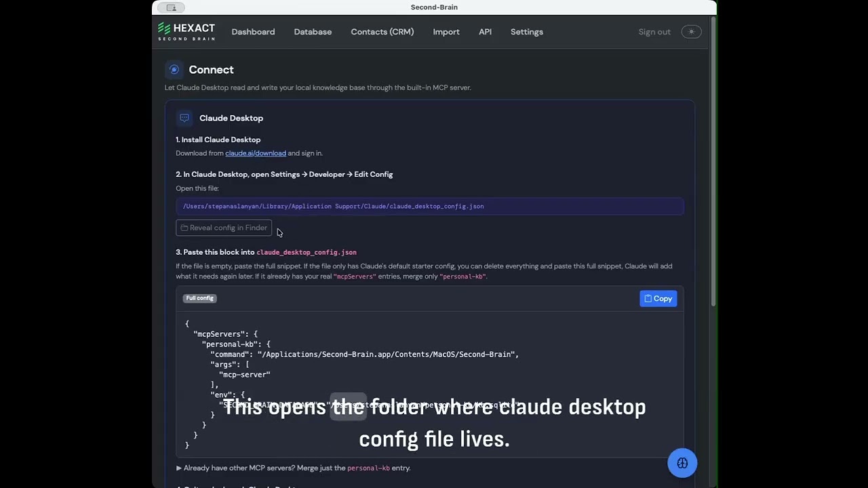This screenshot has width=868, height=488.
Task: Open the claude.ai/download link
Action: pyautogui.click(x=256, y=153)
